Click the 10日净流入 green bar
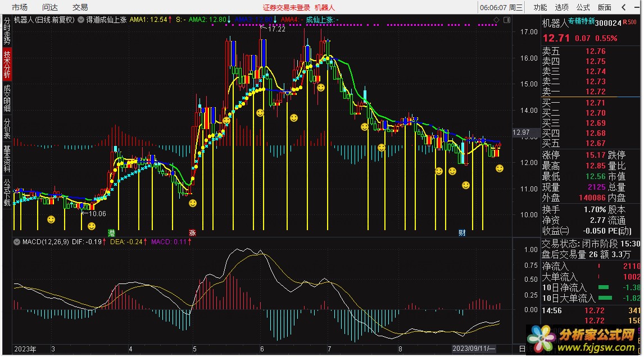Viewport: 644px width, 357px height. click(604, 287)
